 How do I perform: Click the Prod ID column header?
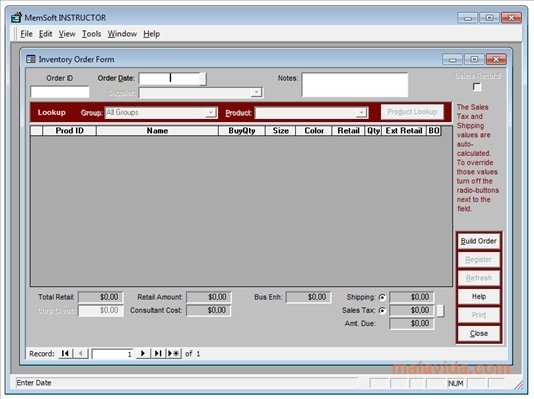tap(69, 131)
